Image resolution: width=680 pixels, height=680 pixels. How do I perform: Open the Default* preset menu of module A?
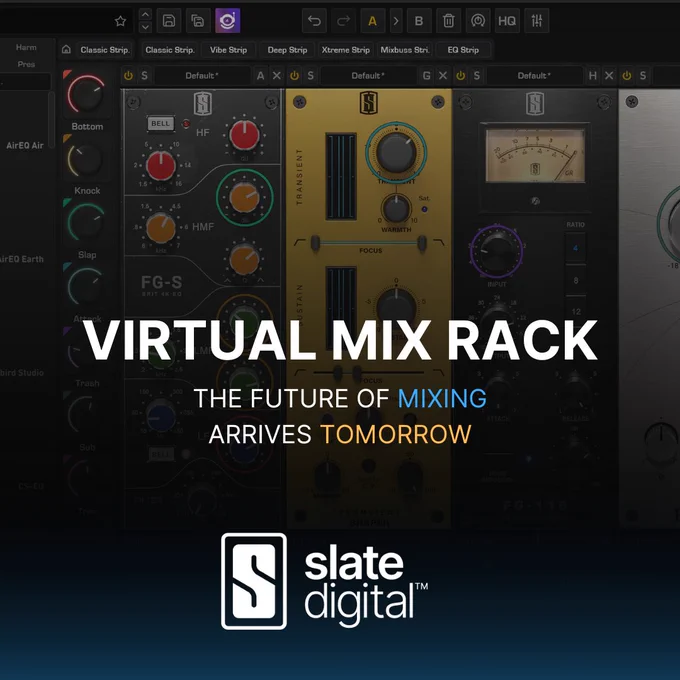(x=202, y=75)
